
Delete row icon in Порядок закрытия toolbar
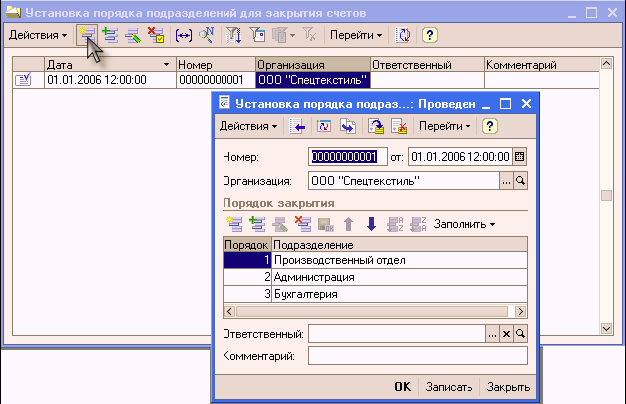(x=303, y=224)
